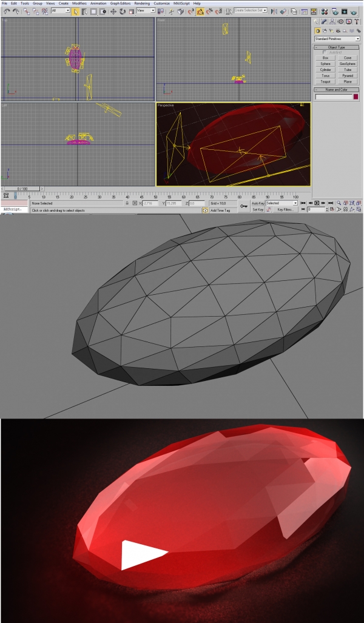Click the Pyramid primitive button
Viewport: 364px width, 623px height.
coord(347,76)
